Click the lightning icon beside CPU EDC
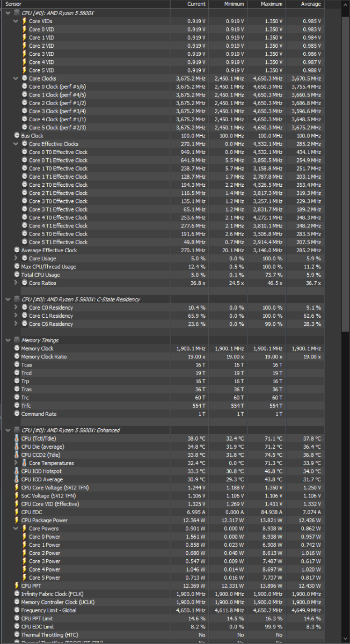 tap(17, 512)
